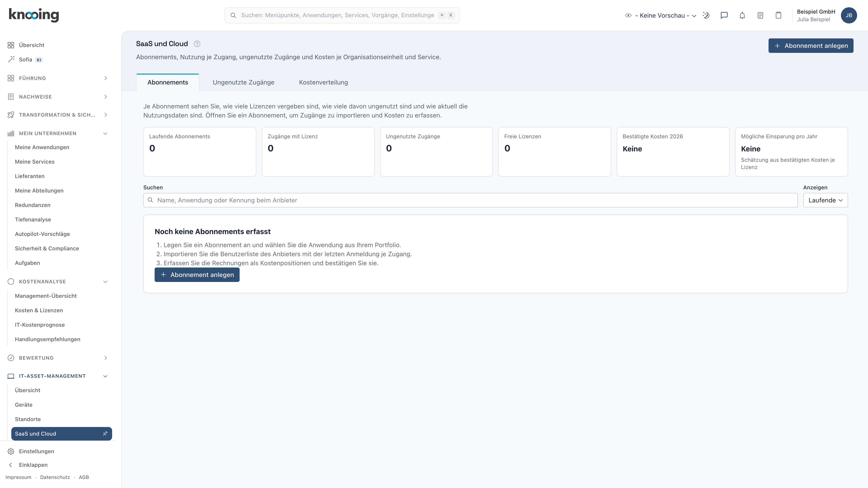Screen dimensions: 868x488
Task: Click the eye icon next to Keine Vorschau
Action: [628, 15]
